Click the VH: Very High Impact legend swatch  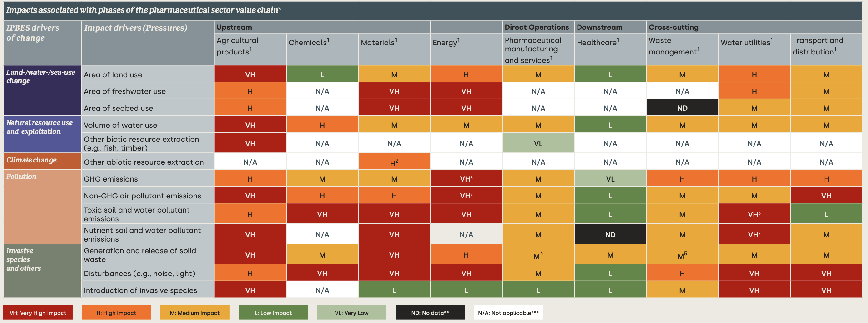pyautogui.click(x=38, y=313)
